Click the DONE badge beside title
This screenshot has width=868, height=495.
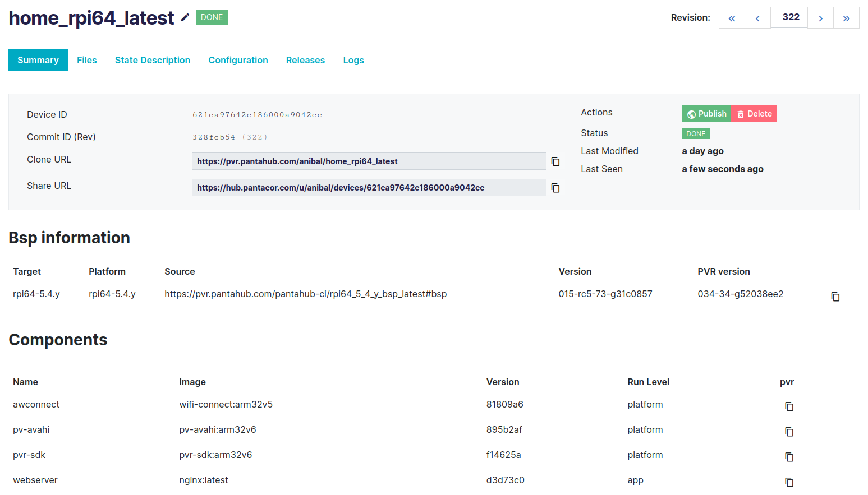point(212,17)
